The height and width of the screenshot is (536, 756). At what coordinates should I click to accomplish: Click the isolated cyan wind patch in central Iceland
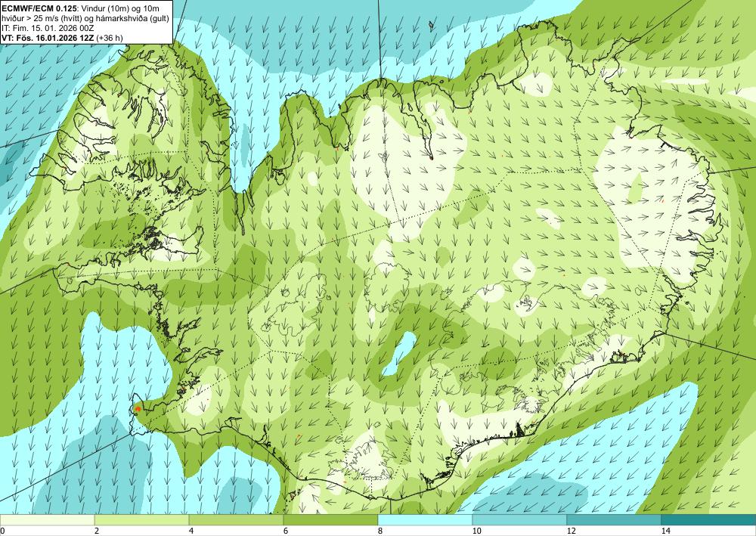click(398, 353)
